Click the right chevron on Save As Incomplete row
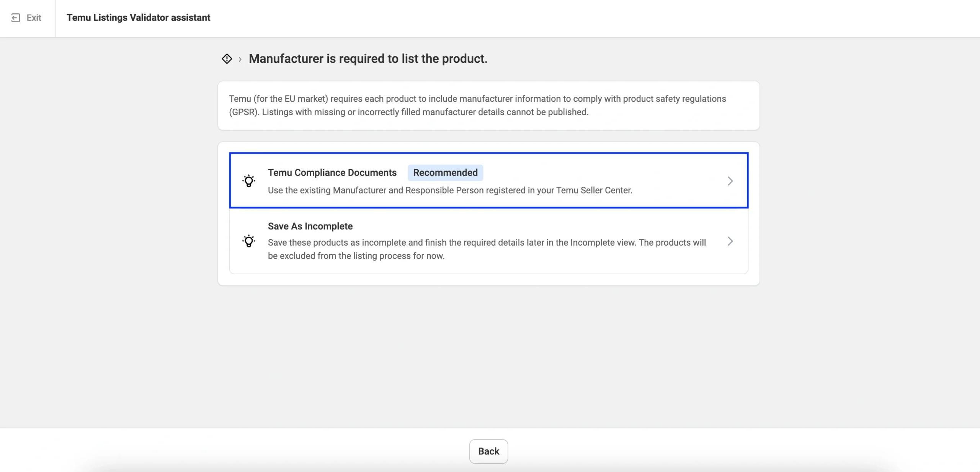Image resolution: width=980 pixels, height=472 pixels. (730, 241)
